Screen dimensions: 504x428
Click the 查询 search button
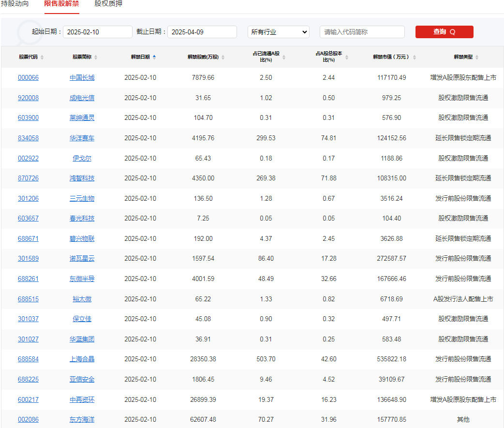pos(444,32)
